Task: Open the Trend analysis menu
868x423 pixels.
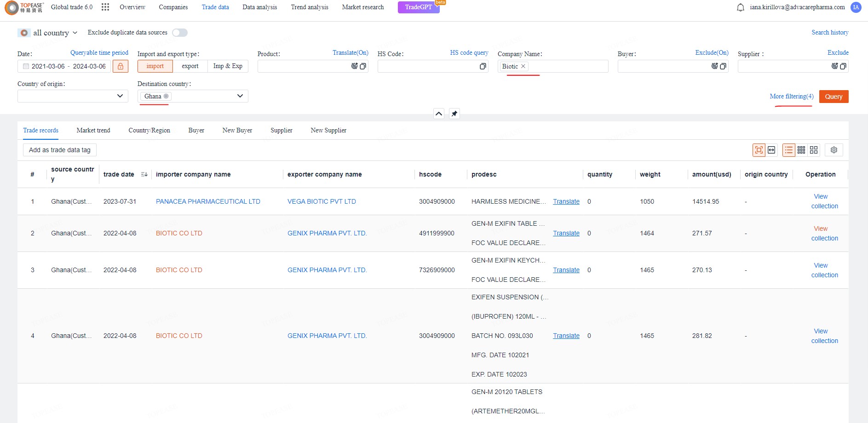Action: click(310, 7)
